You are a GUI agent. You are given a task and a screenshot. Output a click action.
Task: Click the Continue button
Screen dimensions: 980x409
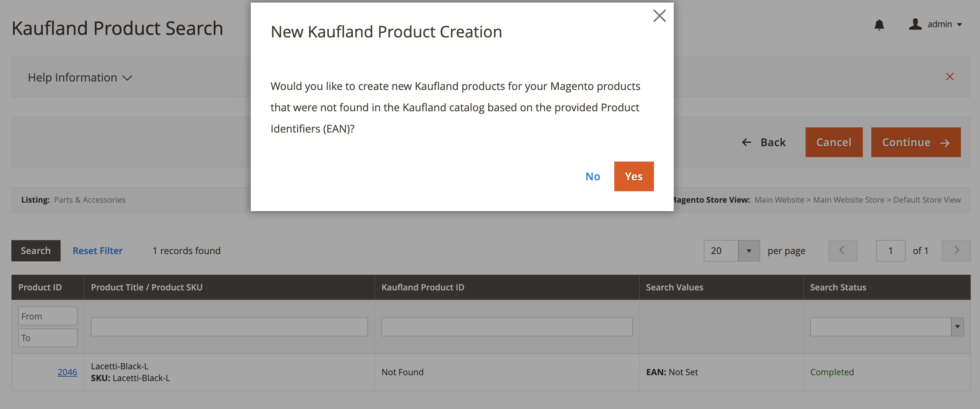click(x=915, y=142)
